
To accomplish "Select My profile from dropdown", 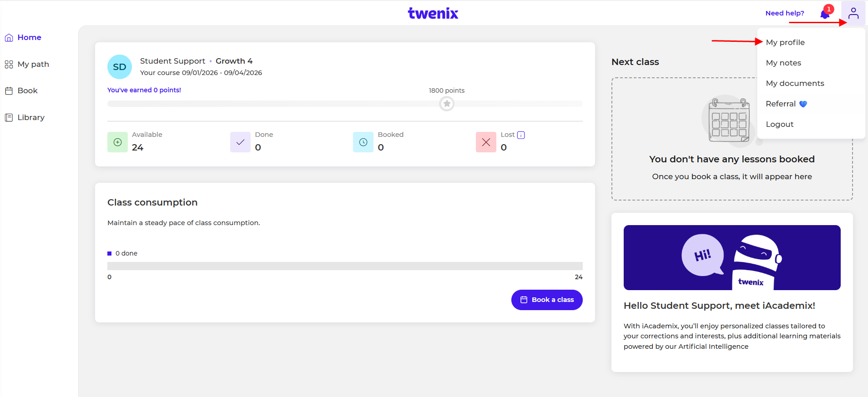I will (x=785, y=42).
